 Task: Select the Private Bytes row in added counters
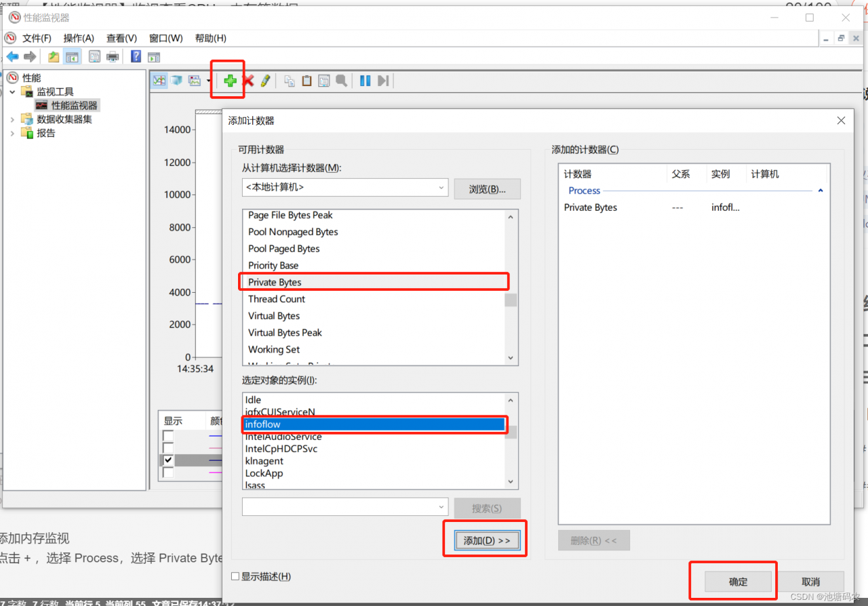click(x=694, y=207)
